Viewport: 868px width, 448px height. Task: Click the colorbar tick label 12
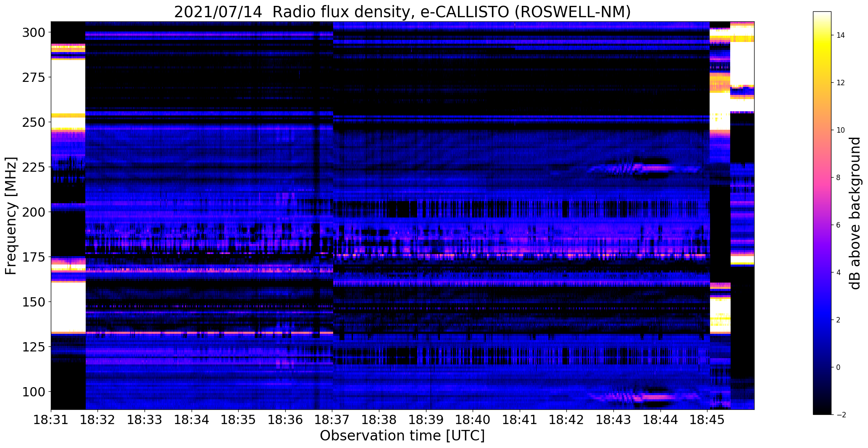841,83
